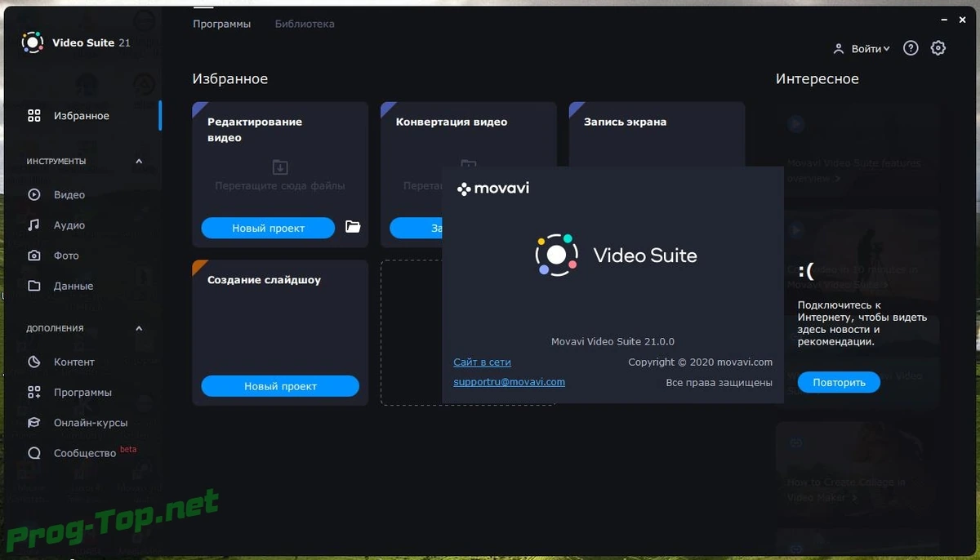Open the Программы add-ons section
The height and width of the screenshot is (560, 980).
pyautogui.click(x=82, y=393)
